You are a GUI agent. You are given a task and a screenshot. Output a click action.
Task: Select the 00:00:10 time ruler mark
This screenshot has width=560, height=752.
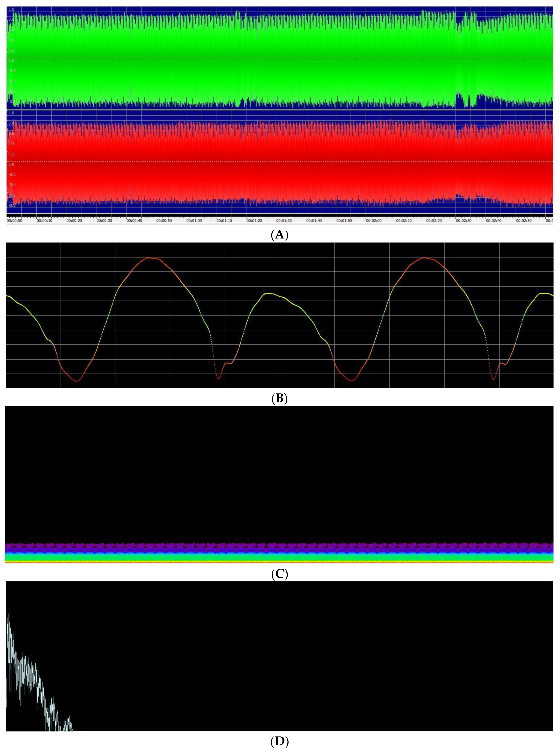pos(45,220)
